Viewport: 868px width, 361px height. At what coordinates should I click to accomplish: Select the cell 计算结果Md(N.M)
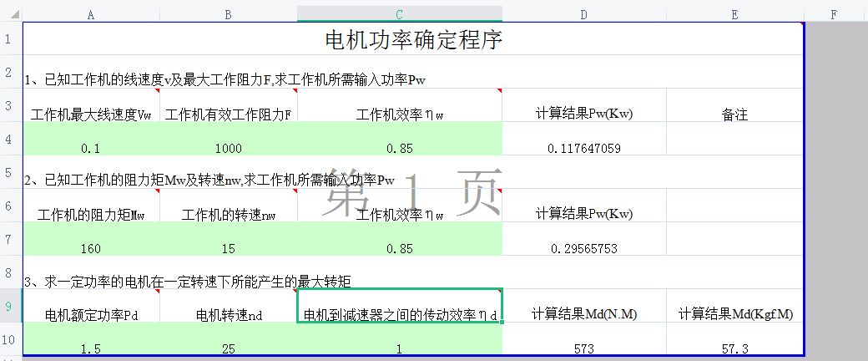584,306
